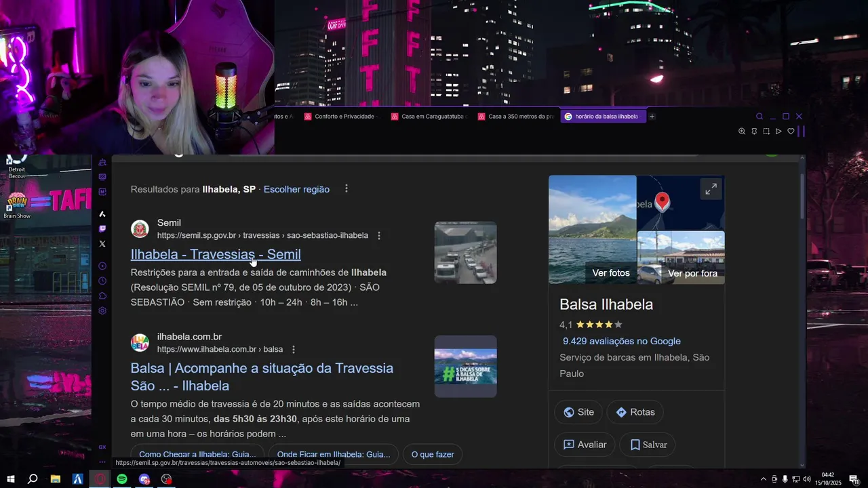Open the Ver por fora street view image

681,258
